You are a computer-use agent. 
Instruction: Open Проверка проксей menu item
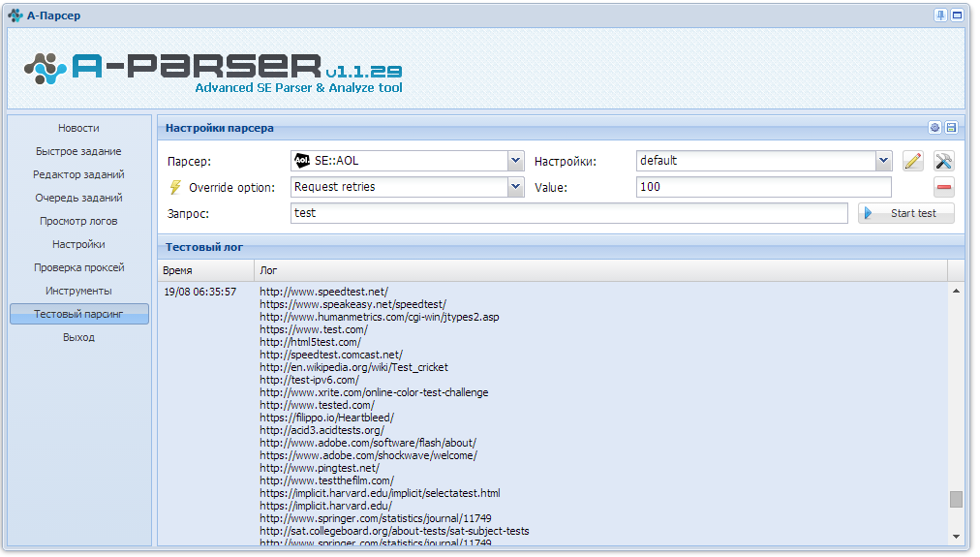[78, 267]
